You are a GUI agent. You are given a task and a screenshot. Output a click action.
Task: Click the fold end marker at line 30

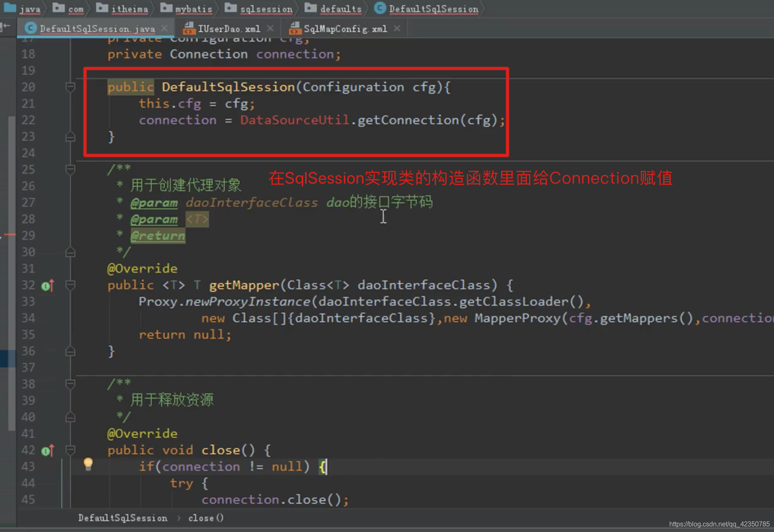click(70, 252)
